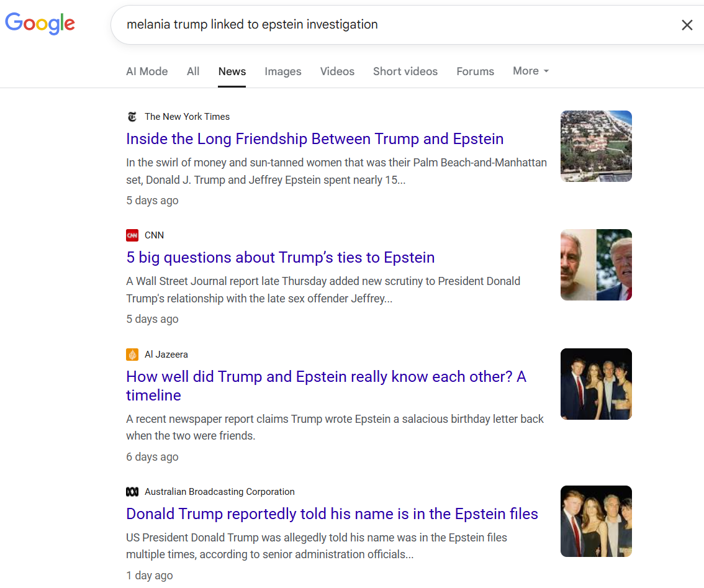Switch to the AI Mode tab
This screenshot has width=704, height=588.
[147, 71]
